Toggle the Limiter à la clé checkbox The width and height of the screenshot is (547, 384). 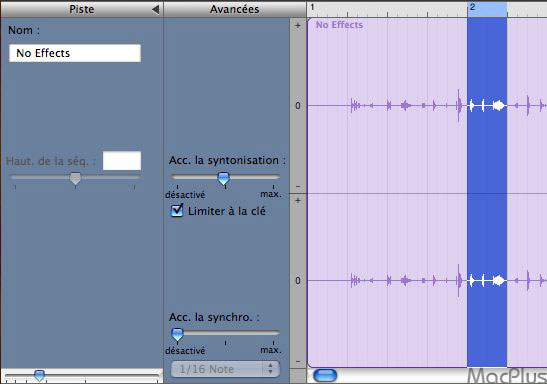click(177, 210)
